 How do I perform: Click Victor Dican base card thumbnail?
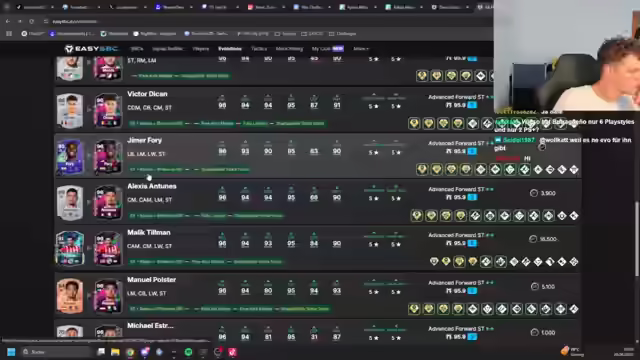[x=70, y=111]
